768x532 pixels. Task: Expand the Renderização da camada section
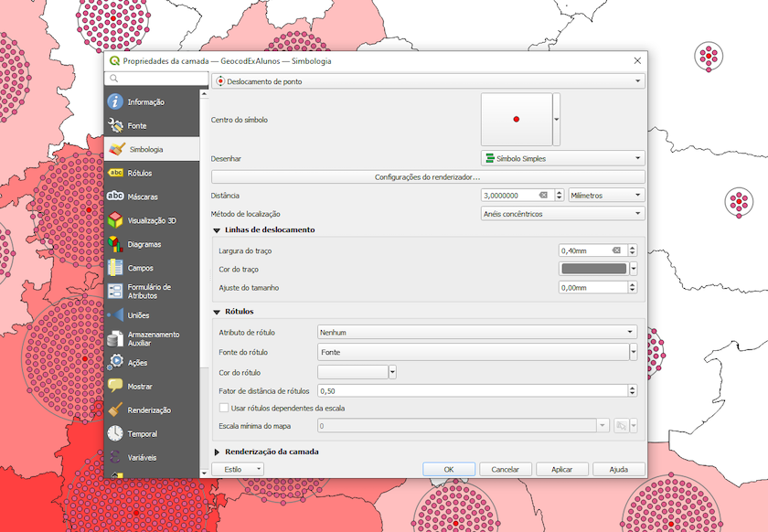(218, 452)
